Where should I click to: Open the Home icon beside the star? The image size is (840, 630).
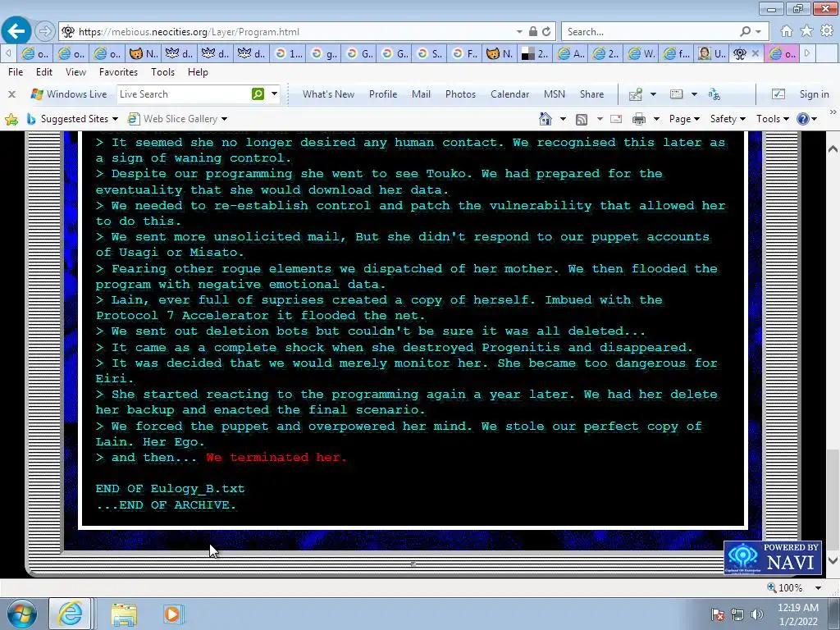coord(787,31)
